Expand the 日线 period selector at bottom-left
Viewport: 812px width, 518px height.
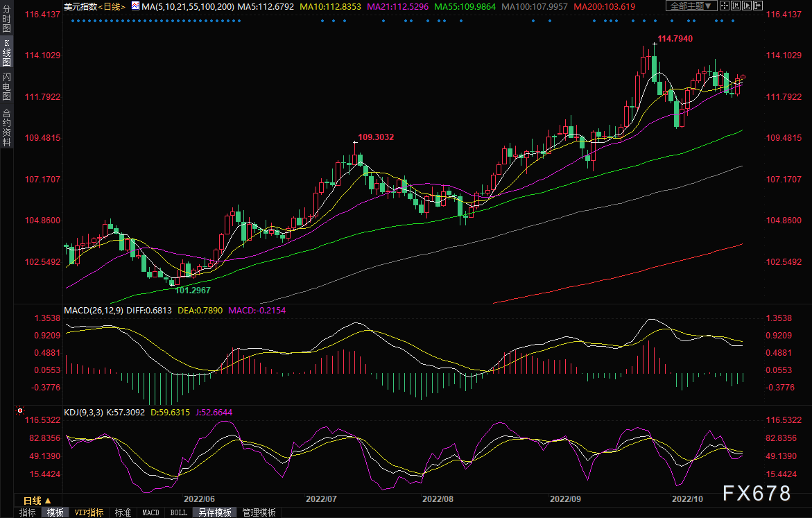(x=37, y=501)
